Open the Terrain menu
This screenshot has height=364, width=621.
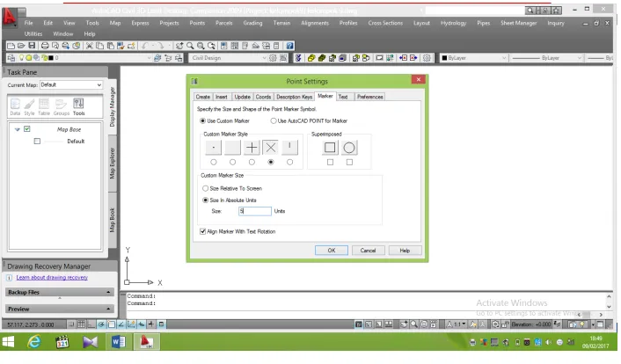[281, 23]
